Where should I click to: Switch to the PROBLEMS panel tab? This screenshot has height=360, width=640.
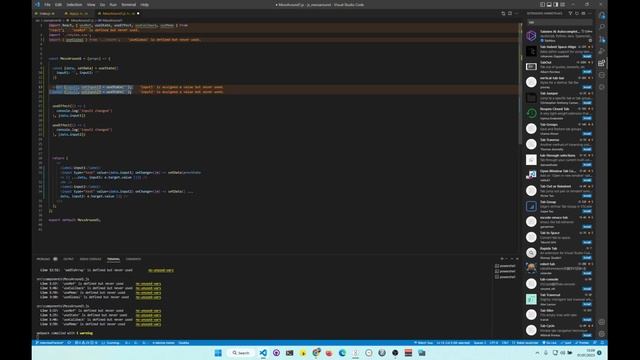tap(43, 259)
